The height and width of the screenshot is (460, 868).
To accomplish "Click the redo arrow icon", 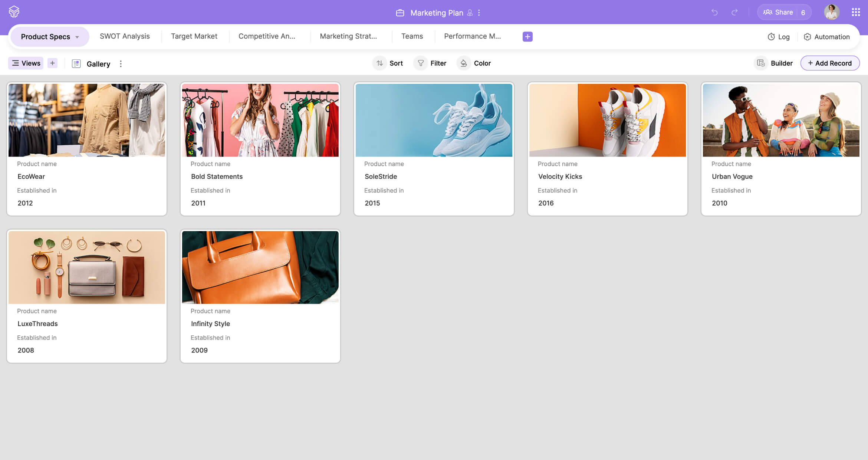I will pos(734,12).
